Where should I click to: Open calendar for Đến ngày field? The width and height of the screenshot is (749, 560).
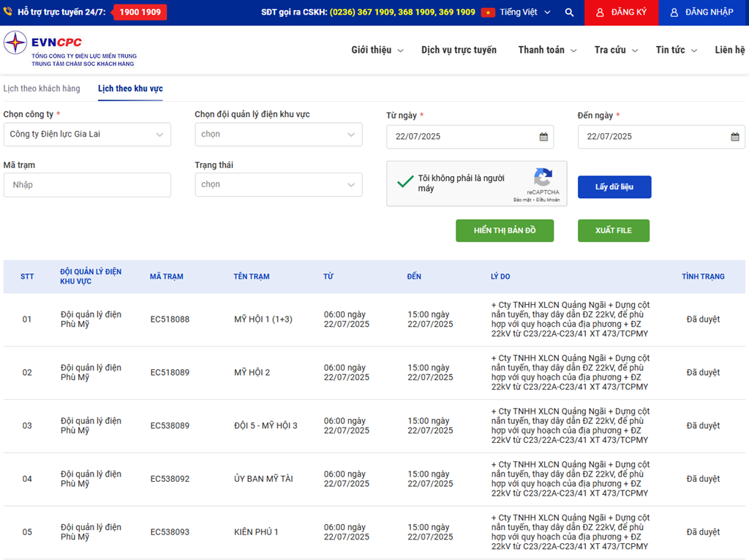pos(734,137)
